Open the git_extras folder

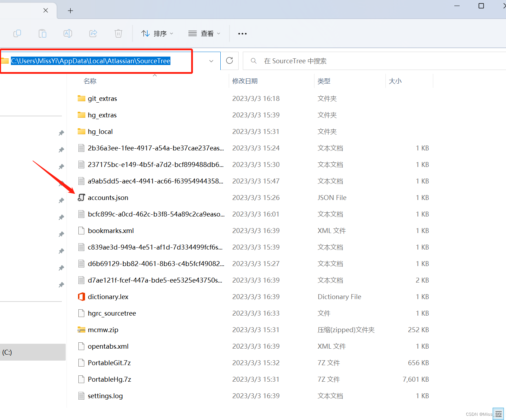pos(102,98)
